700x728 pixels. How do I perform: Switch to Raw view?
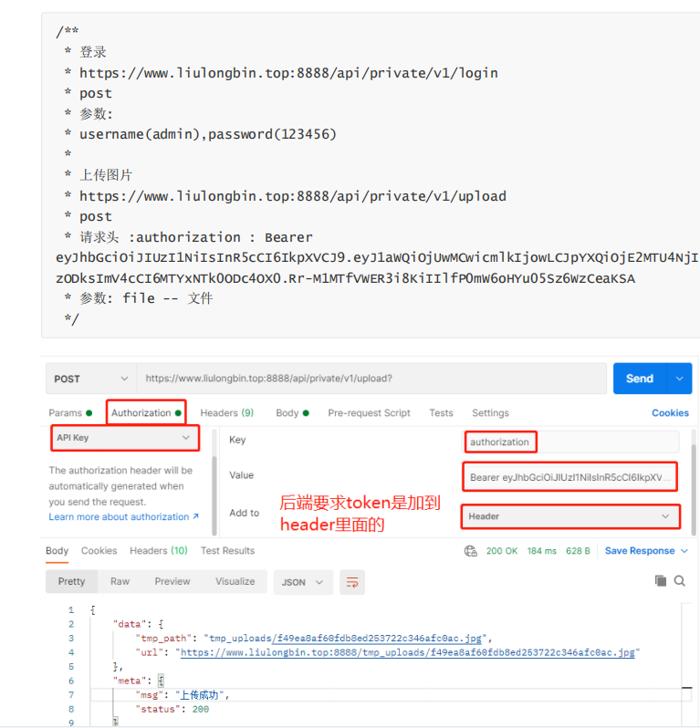pyautogui.click(x=120, y=581)
